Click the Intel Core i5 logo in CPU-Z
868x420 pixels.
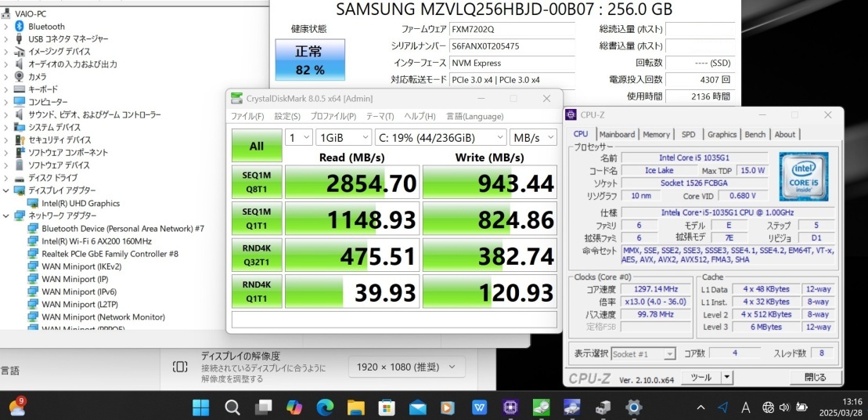[803, 176]
